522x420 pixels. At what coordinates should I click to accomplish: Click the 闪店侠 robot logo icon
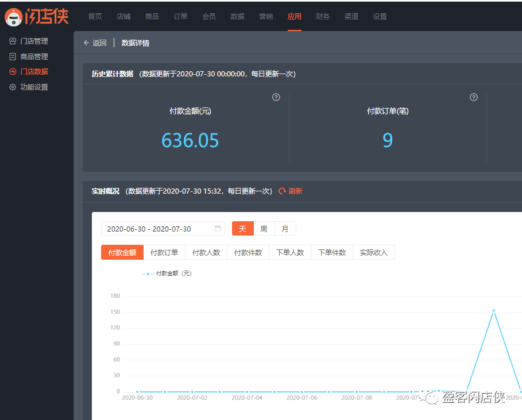click(x=14, y=17)
